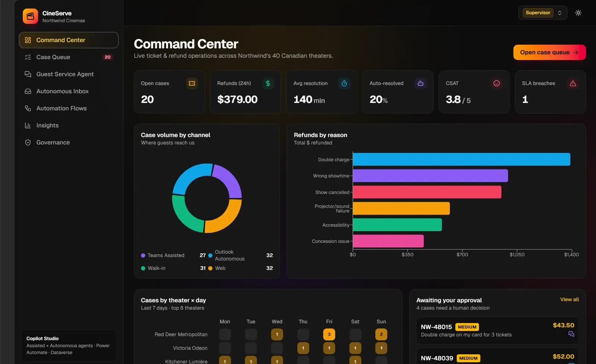This screenshot has width=596, height=364.
Task: Open the Supervisor role dropdown
Action: 542,13
